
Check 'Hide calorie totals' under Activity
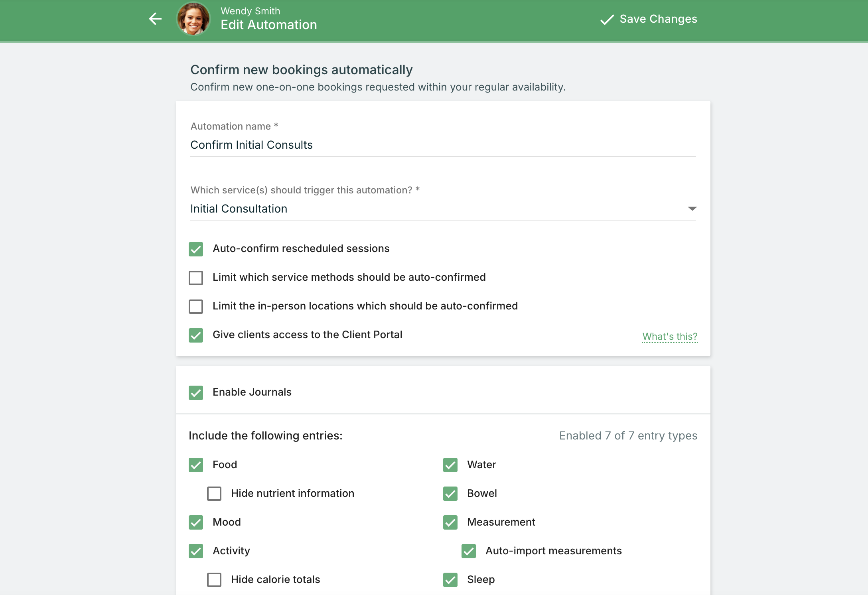tap(214, 580)
